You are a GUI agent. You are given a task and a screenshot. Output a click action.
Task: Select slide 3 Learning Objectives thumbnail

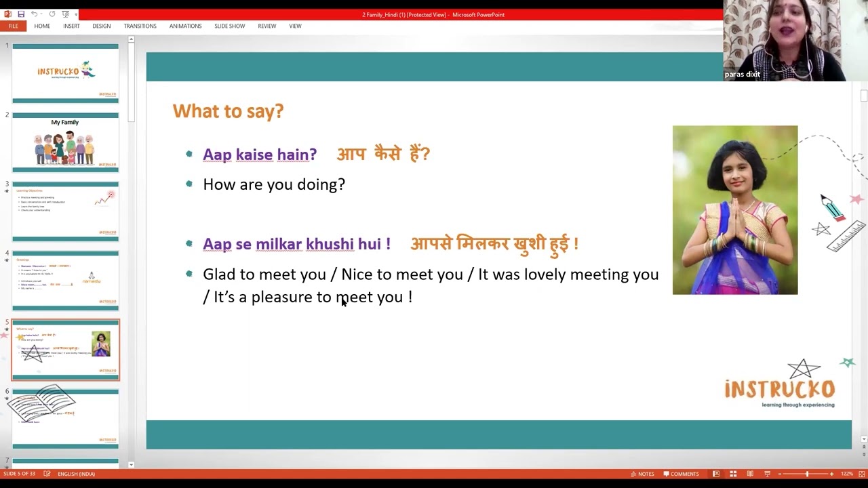point(65,211)
